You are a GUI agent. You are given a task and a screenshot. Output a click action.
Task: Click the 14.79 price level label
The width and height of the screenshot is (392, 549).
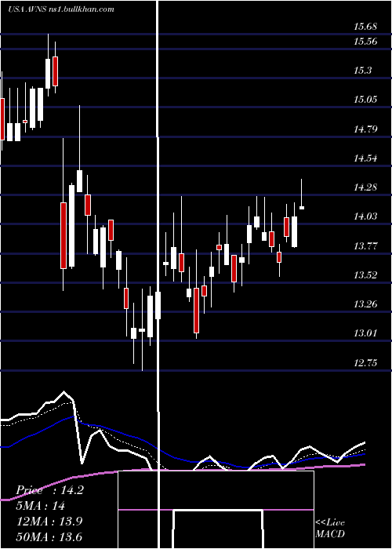pos(365,129)
